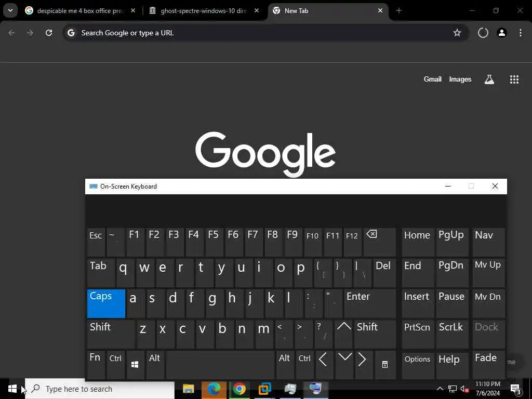Open the Google apps grid icon
The height and width of the screenshot is (399, 532).
[x=514, y=79]
